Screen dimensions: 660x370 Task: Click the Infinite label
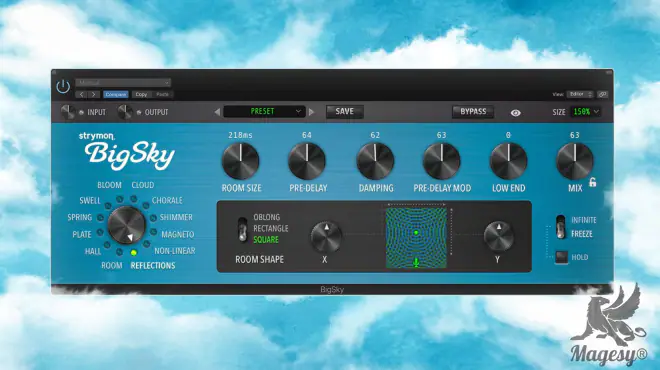click(584, 220)
